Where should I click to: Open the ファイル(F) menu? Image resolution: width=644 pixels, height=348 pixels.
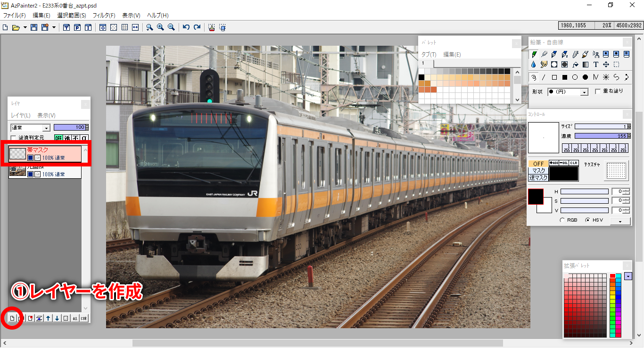click(14, 16)
